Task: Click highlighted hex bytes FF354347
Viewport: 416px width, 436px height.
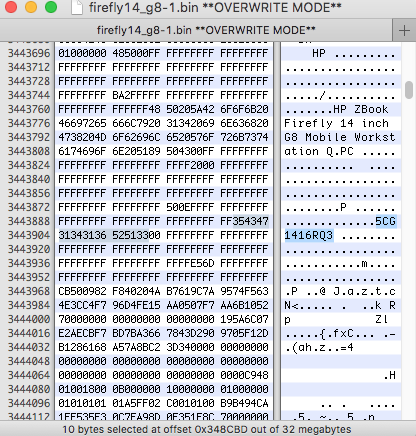Action: 244,221
